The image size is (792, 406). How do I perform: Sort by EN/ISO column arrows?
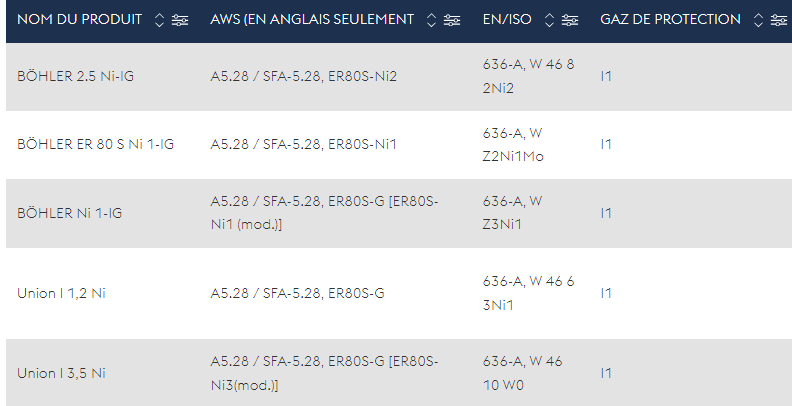[549, 20]
